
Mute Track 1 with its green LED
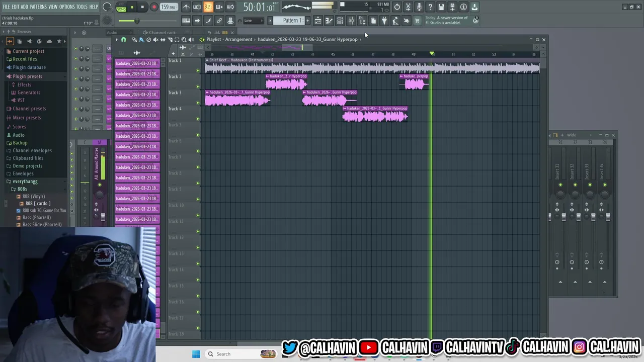(x=198, y=71)
